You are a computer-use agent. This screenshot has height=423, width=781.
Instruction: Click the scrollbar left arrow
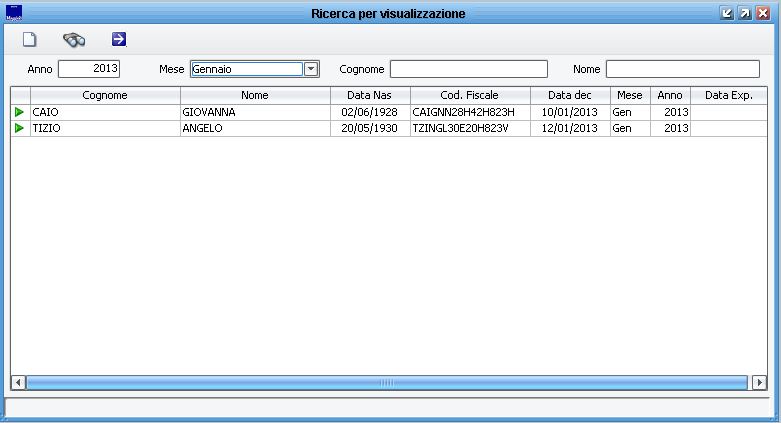click(x=18, y=382)
